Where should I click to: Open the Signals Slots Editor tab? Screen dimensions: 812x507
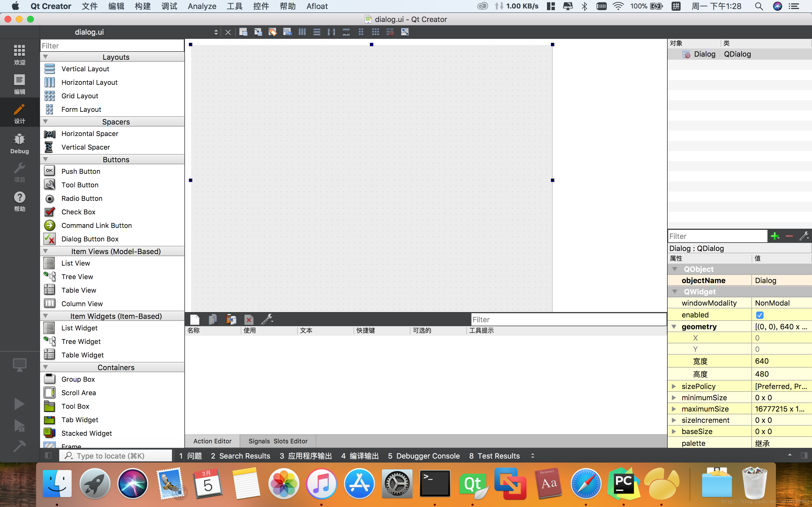point(278,441)
